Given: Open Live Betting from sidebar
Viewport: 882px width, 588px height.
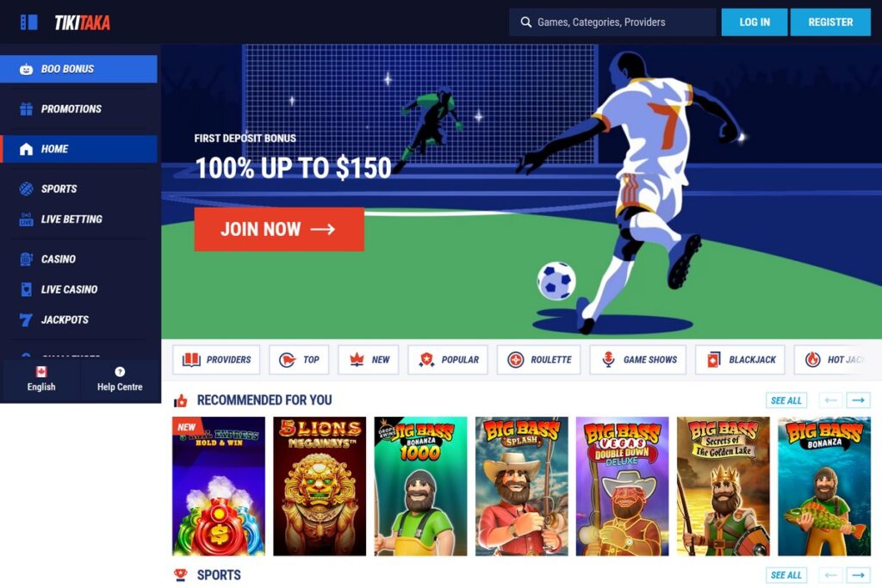Looking at the screenshot, I should click(x=78, y=220).
